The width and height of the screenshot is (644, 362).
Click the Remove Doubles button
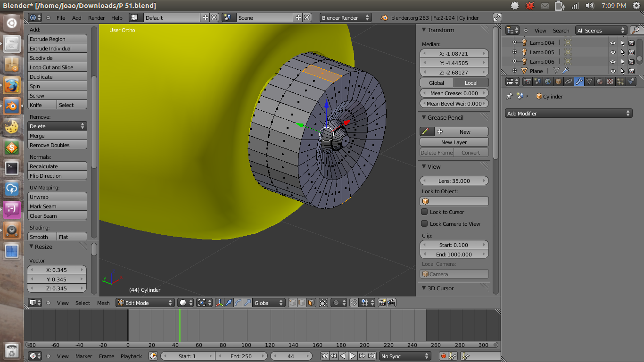tap(57, 145)
